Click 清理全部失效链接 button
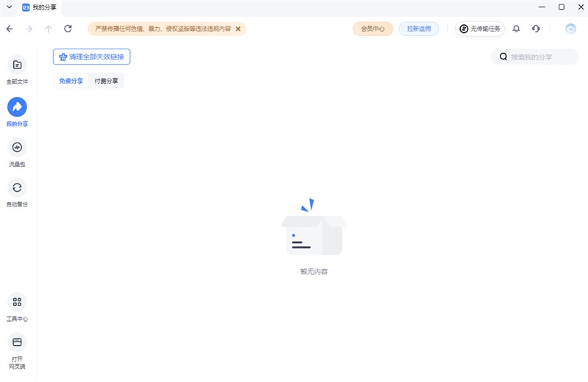Screen dimensions: 588x382 91,57
